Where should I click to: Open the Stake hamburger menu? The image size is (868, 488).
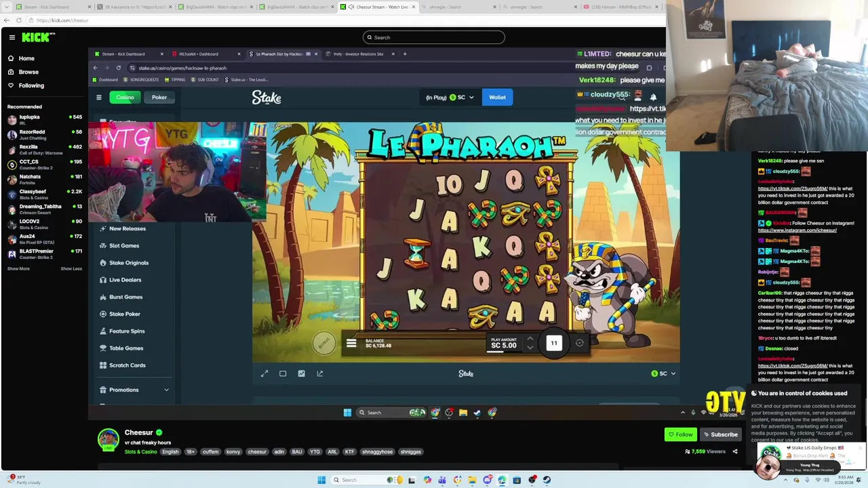click(98, 97)
